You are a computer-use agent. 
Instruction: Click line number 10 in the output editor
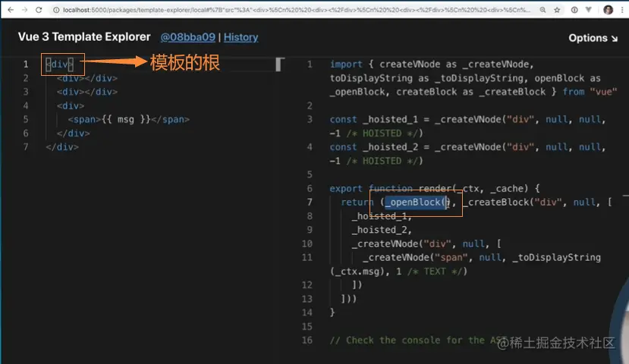click(307, 243)
